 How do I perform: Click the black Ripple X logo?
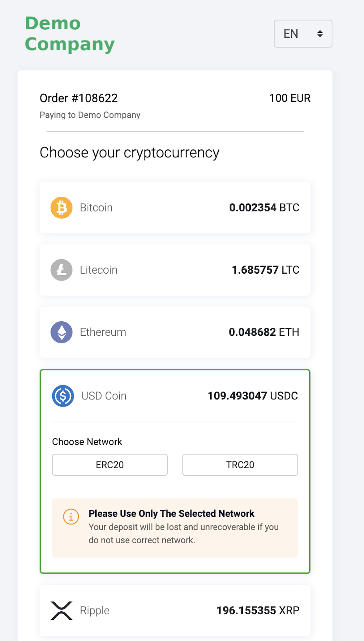click(x=61, y=611)
